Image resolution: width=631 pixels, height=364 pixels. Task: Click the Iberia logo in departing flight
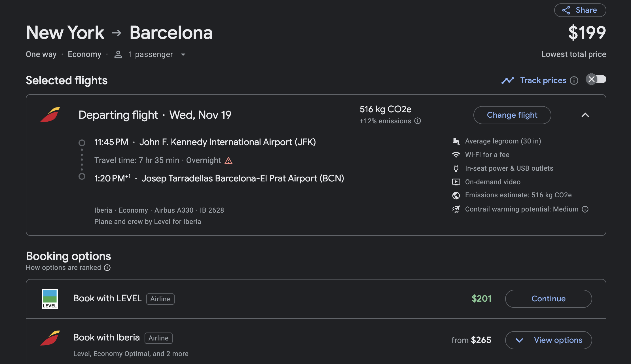pos(50,115)
